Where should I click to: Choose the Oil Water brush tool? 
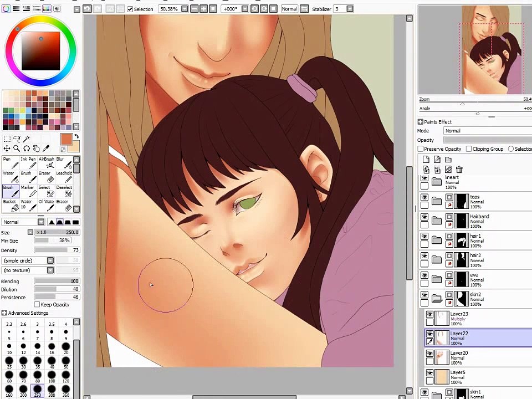[x=46, y=205]
